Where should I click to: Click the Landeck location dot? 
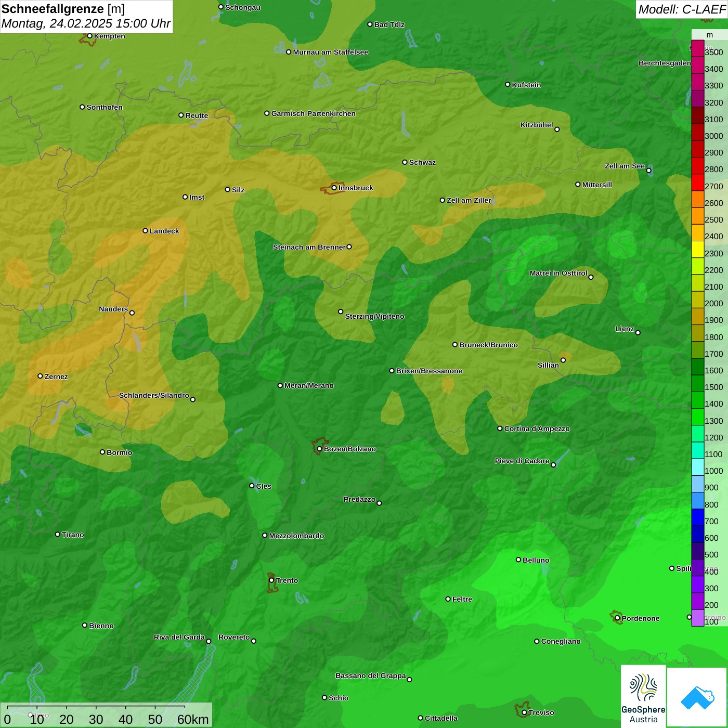(146, 231)
